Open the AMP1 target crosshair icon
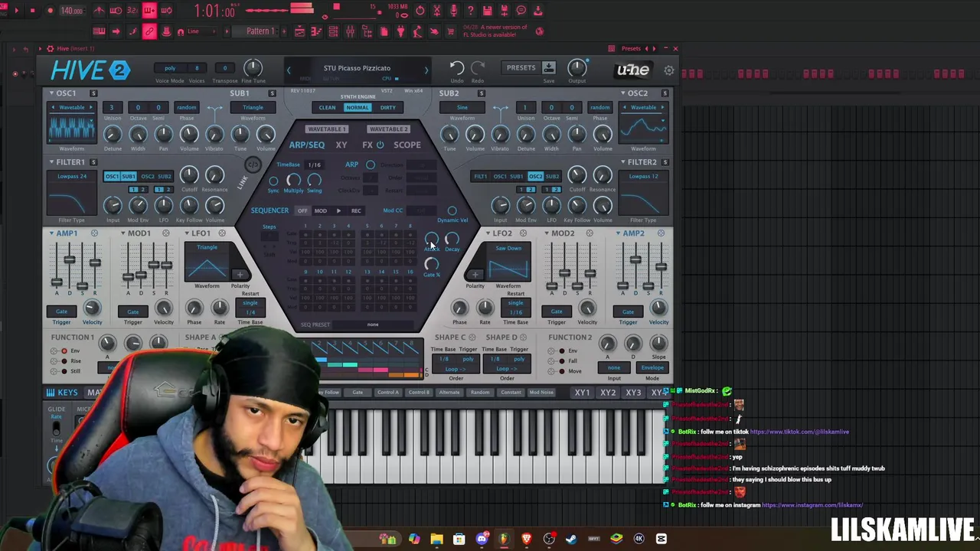Screen dimensions: 980x551 click(94, 233)
